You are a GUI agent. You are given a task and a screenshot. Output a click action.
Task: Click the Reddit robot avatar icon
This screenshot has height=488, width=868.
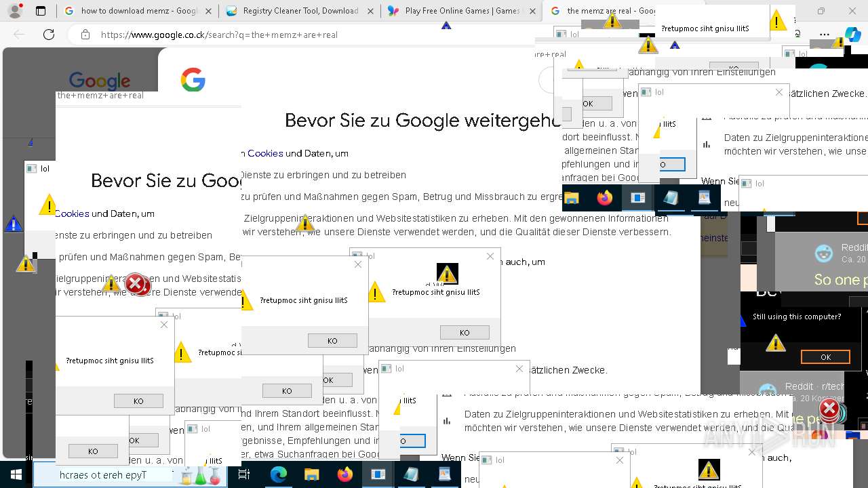[x=824, y=253]
